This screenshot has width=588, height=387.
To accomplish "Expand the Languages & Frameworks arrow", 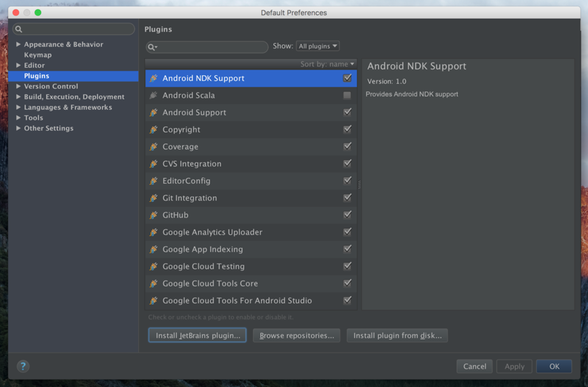I will tap(18, 107).
